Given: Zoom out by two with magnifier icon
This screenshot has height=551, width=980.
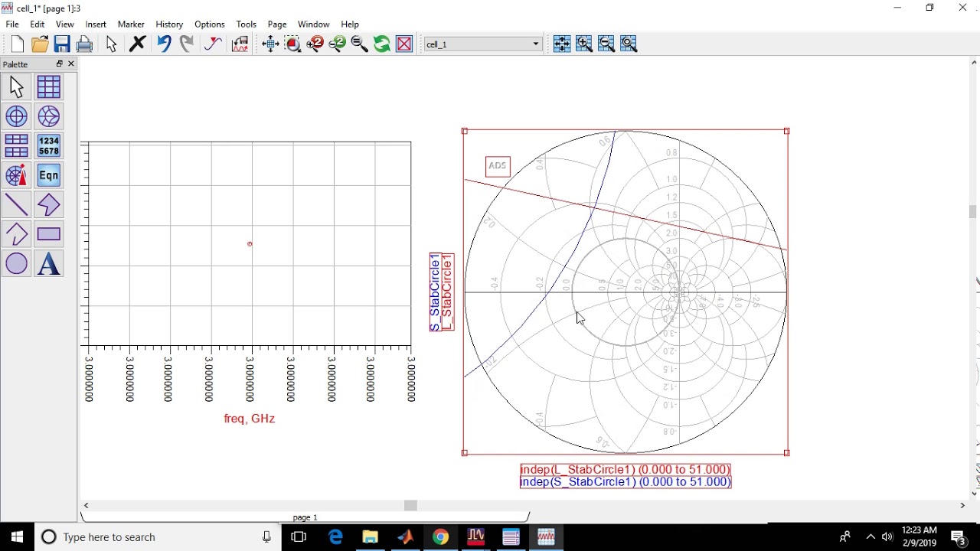Looking at the screenshot, I should click(337, 44).
